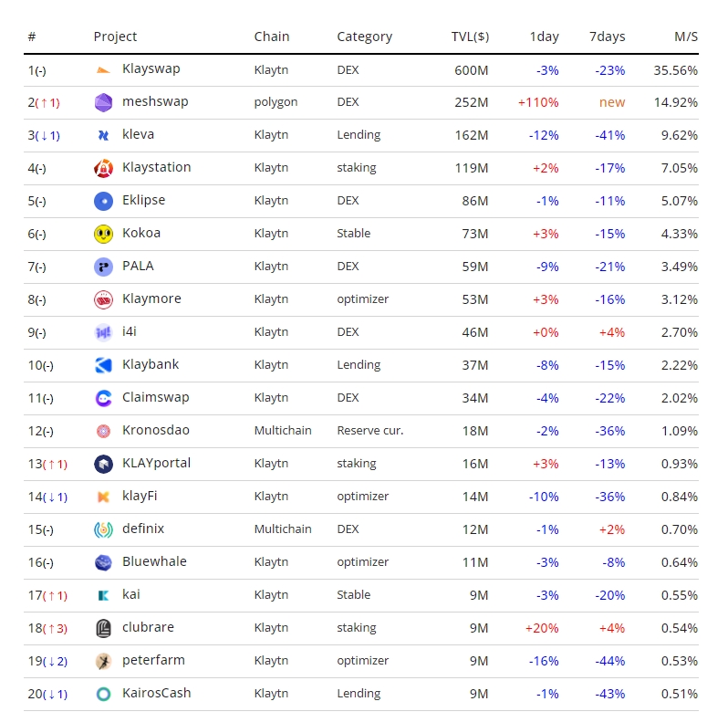Click the Bluewhale project icon
Image resolution: width=728 pixels, height=712 pixels.
click(103, 562)
